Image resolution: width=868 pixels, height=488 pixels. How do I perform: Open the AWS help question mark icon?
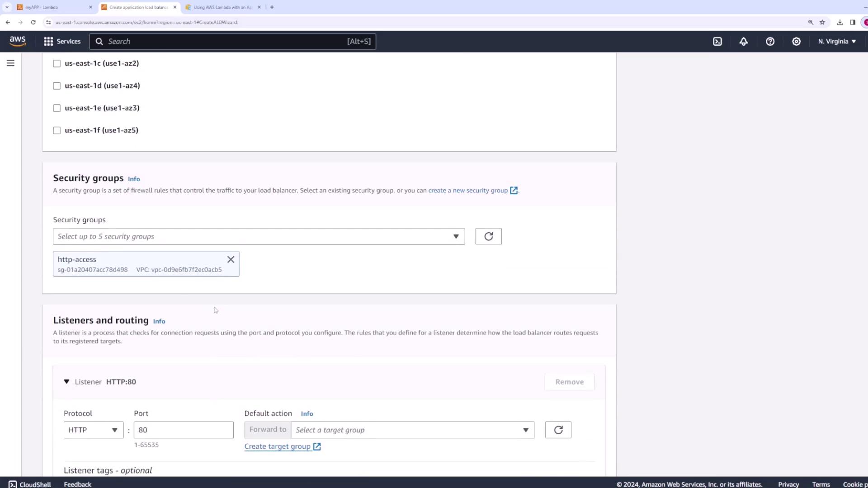(770, 42)
